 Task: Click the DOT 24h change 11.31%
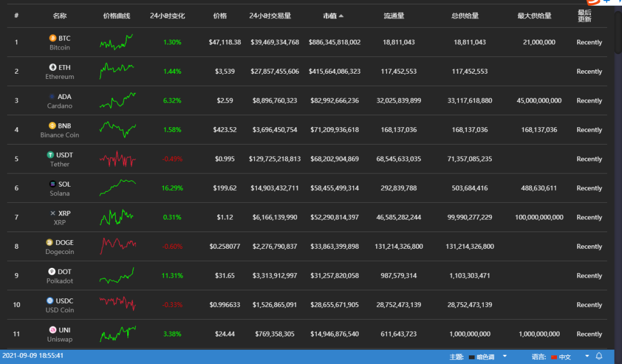click(x=172, y=275)
